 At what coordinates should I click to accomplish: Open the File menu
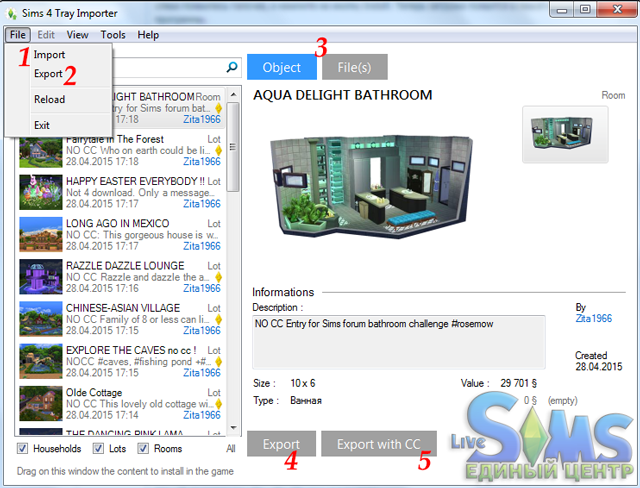click(18, 35)
